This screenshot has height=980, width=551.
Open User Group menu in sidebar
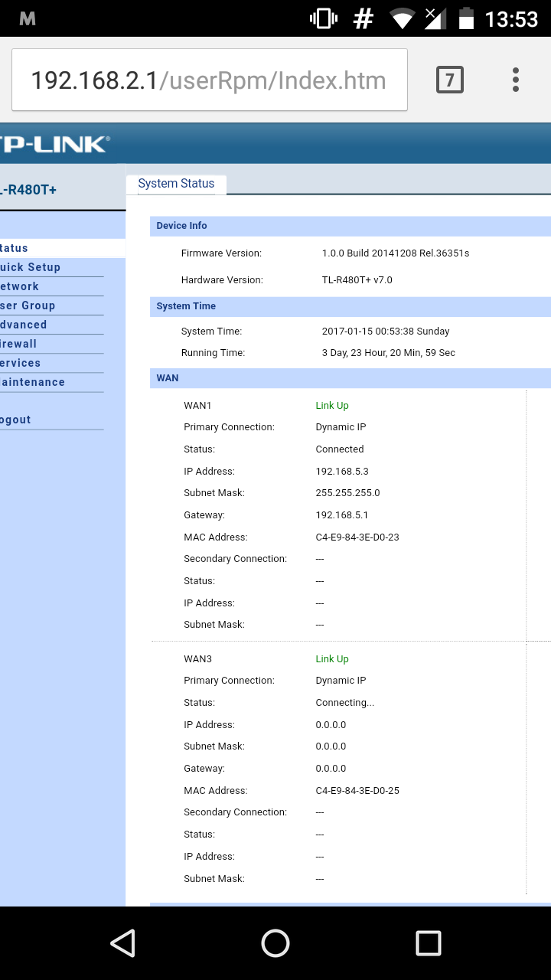(x=28, y=305)
